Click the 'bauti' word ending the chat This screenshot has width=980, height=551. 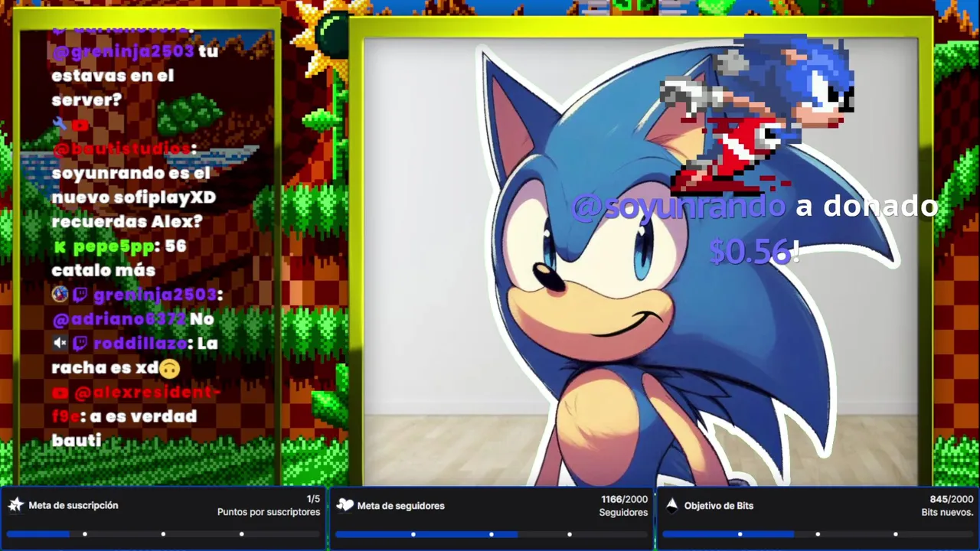coord(77,441)
